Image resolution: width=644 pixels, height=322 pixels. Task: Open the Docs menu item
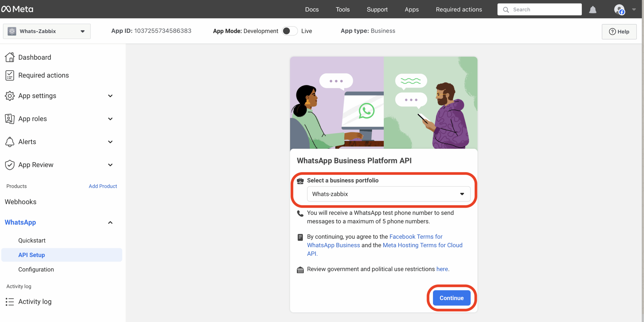point(312,9)
